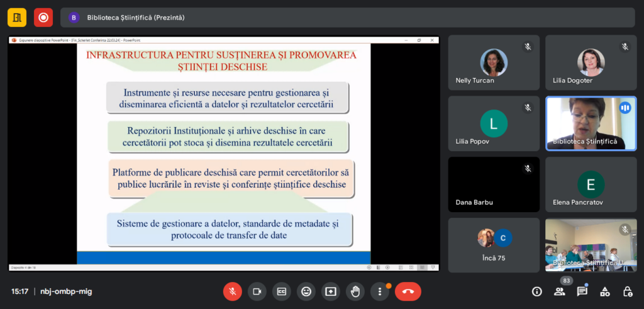Toggle closed captions (CC)
The image size is (644, 309).
click(x=282, y=291)
